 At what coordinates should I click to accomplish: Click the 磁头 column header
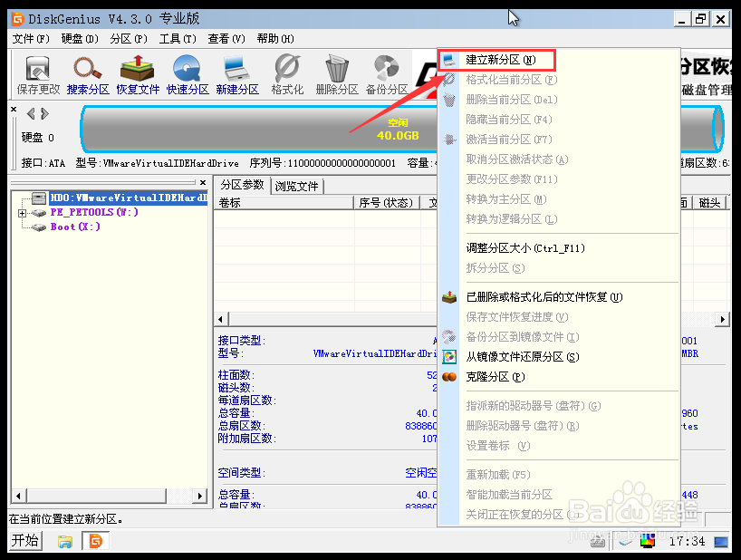(709, 203)
